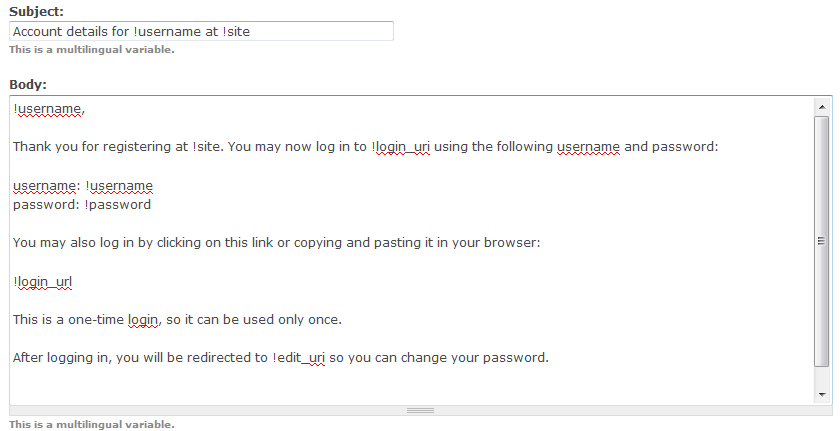This screenshot has width=840, height=431.
Task: Click the multilingual variable note under Body
Action: click(91, 424)
